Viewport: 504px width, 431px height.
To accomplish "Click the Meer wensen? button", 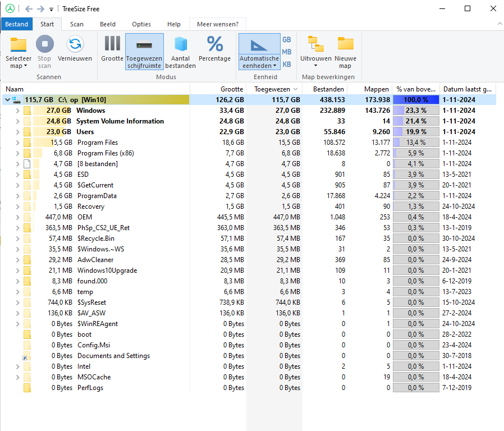I will coord(217,24).
